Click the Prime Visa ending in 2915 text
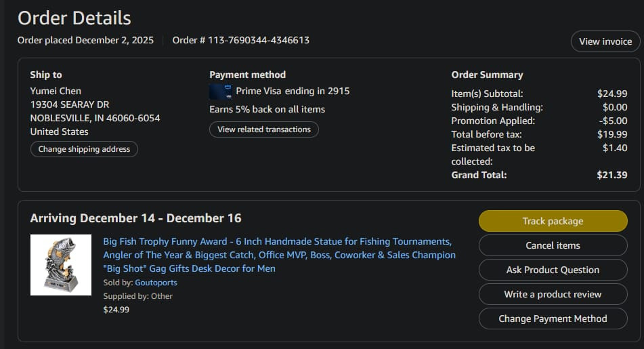The height and width of the screenshot is (349, 644). 293,91
